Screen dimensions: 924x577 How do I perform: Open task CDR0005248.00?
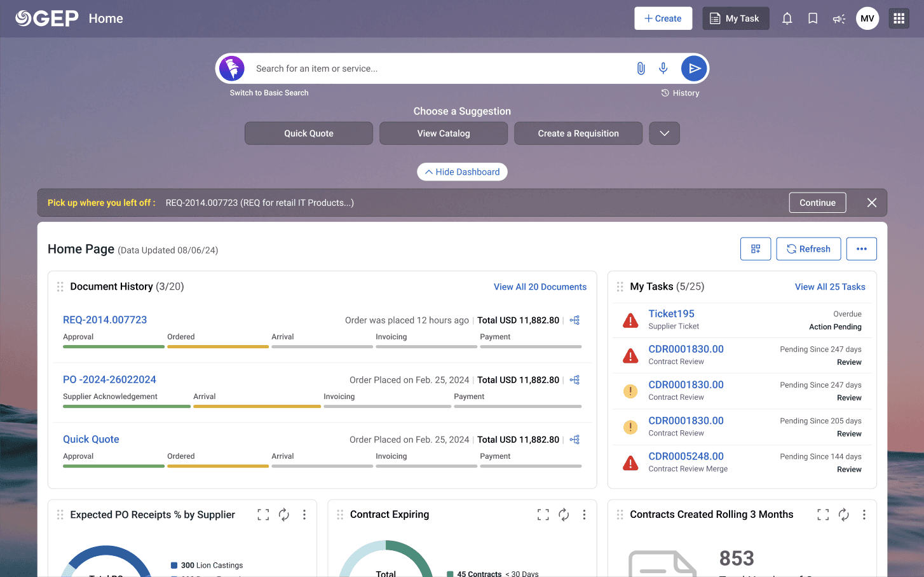tap(686, 456)
